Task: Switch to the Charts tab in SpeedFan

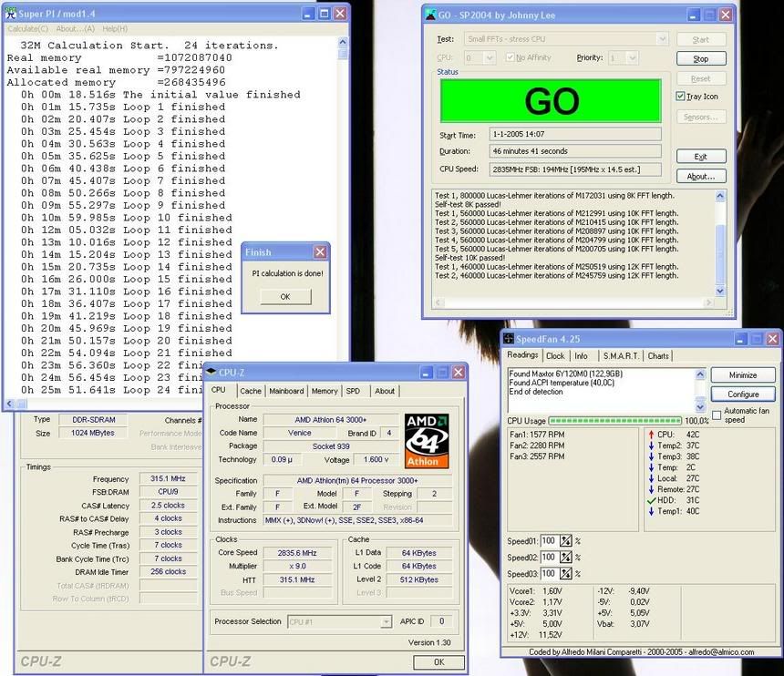Action: (x=658, y=355)
